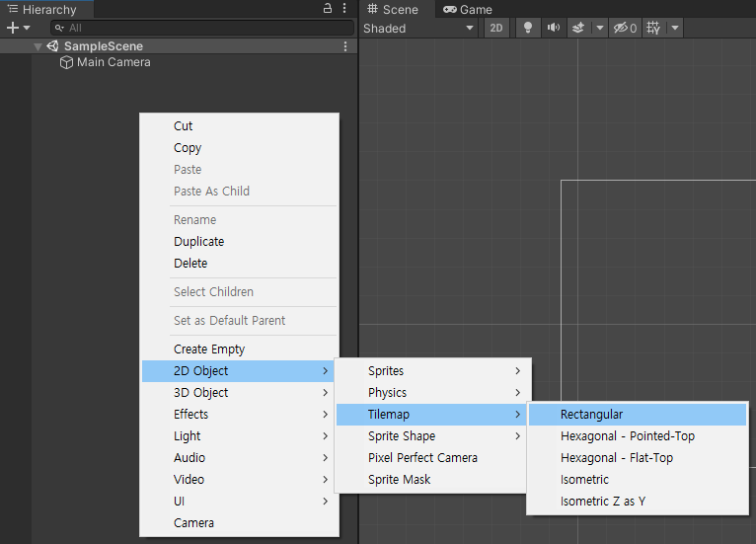Open the Sprites submenu
The height and width of the screenshot is (544, 756).
[432, 371]
